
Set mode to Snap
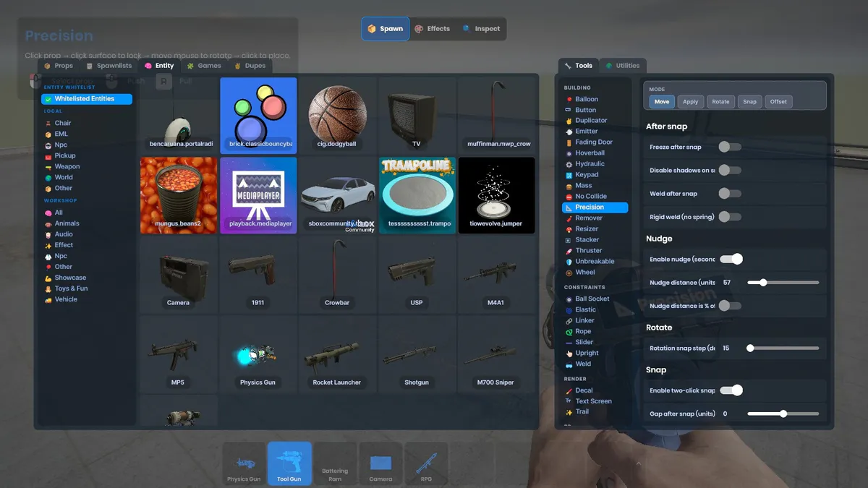coord(749,102)
